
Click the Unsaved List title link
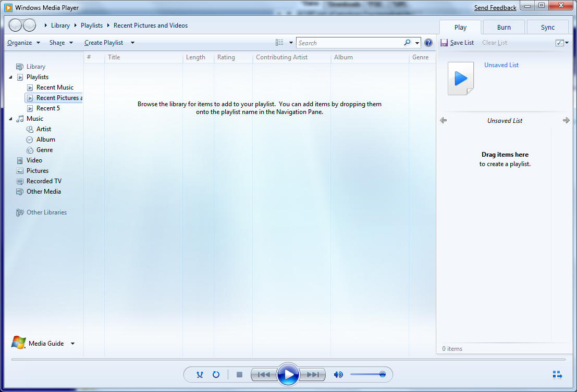tap(501, 65)
